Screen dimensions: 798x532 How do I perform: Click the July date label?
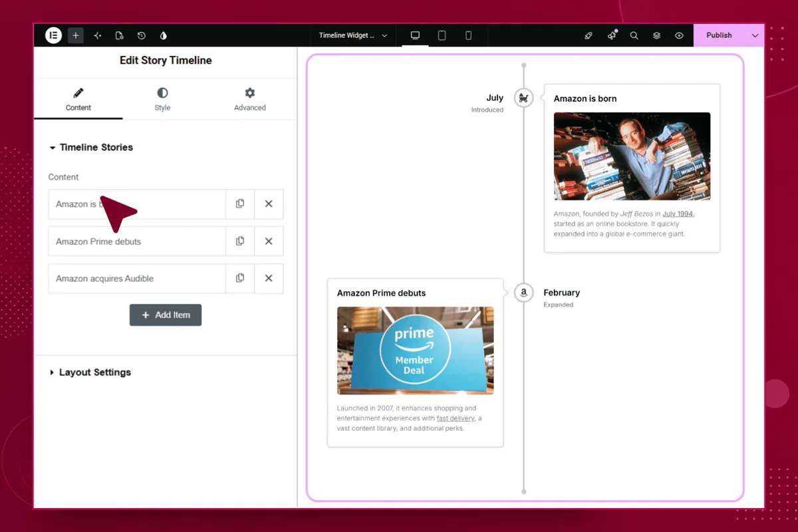[495, 98]
